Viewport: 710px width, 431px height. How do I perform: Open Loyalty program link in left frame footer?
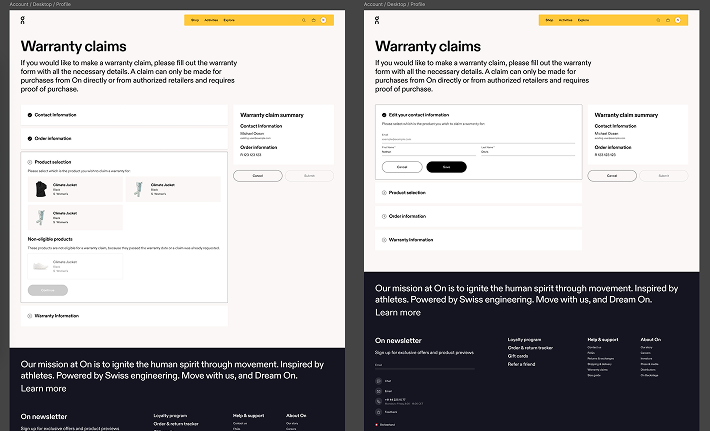pyautogui.click(x=170, y=416)
